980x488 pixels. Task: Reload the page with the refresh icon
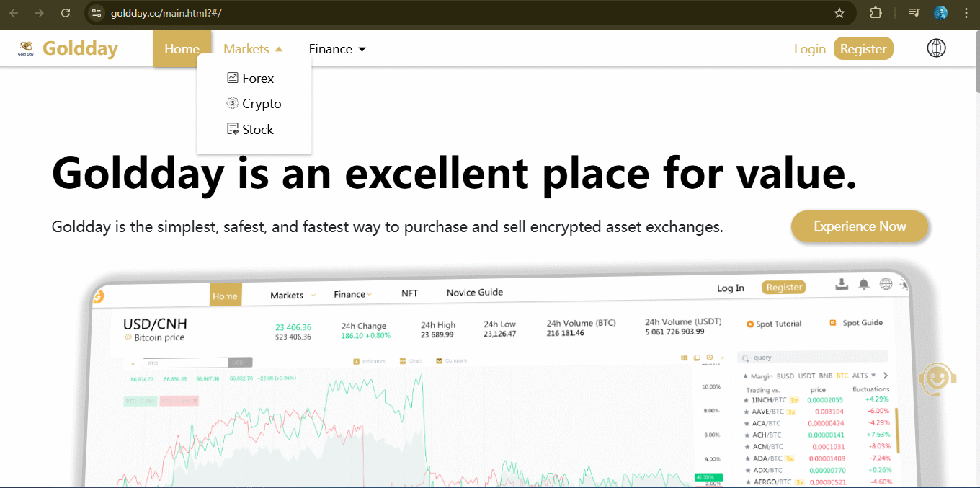tap(66, 13)
